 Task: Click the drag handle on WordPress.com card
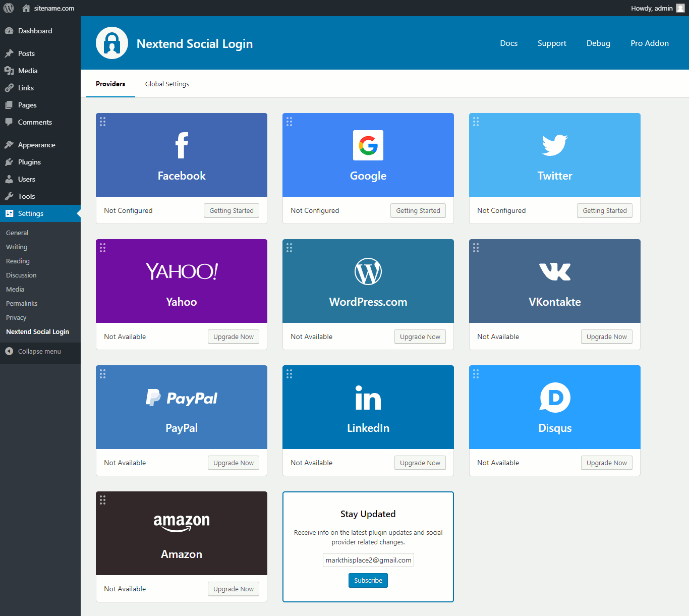pyautogui.click(x=290, y=248)
